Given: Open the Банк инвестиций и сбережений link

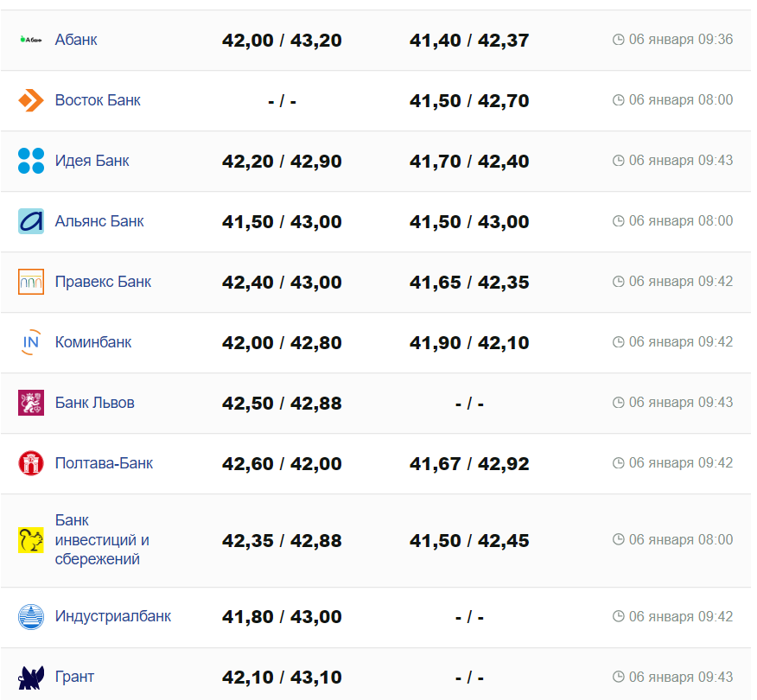Looking at the screenshot, I should 102,540.
